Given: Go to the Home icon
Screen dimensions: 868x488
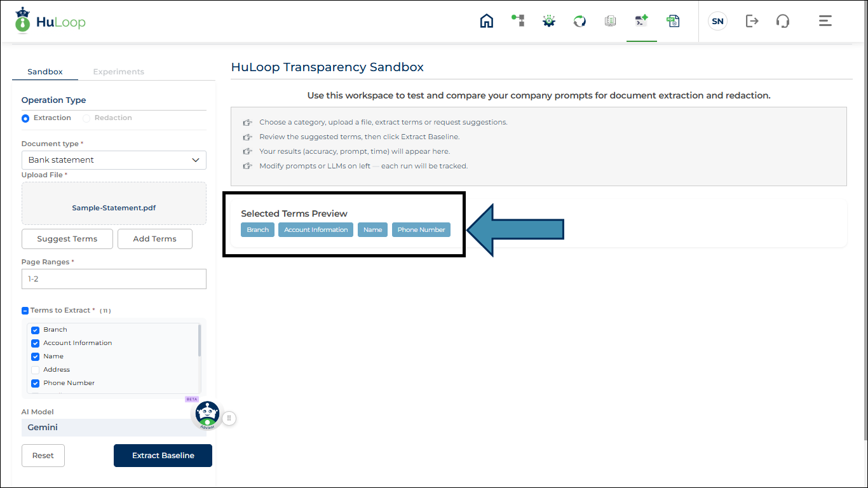Looking at the screenshot, I should (x=487, y=21).
